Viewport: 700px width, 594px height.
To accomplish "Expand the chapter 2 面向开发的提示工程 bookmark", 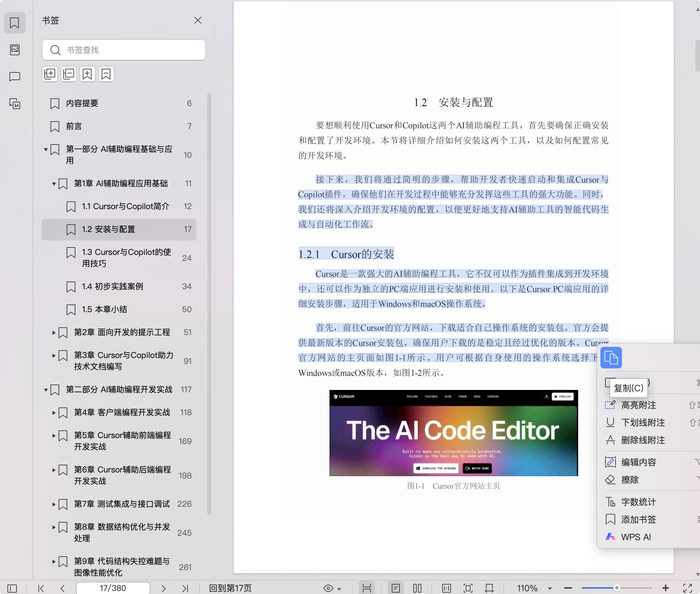I will click(x=55, y=333).
